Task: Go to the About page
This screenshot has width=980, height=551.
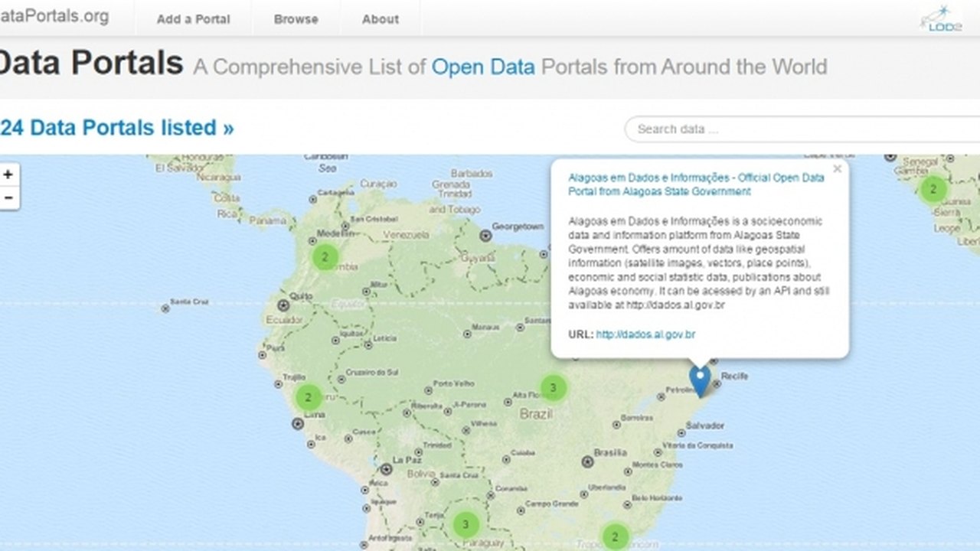Action: coord(381,19)
